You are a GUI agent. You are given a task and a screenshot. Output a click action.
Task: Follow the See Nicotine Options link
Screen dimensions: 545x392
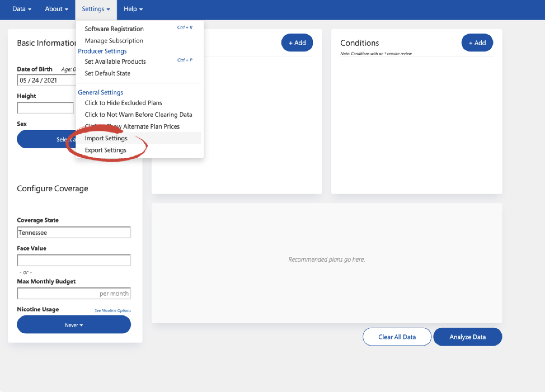tap(112, 311)
